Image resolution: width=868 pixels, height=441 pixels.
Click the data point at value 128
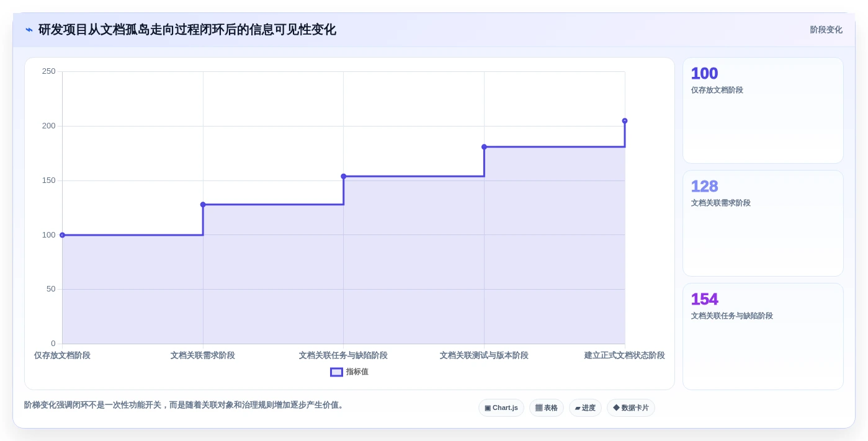[203, 205]
